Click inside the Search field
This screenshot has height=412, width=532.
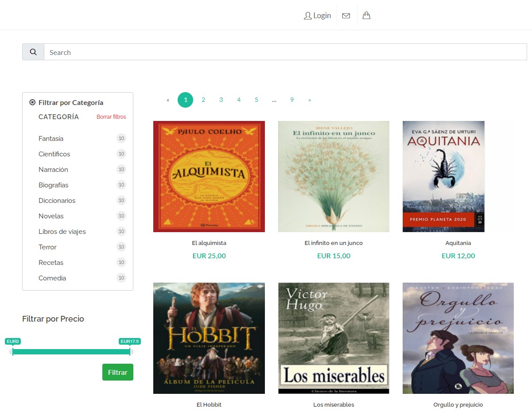pyautogui.click(x=285, y=52)
